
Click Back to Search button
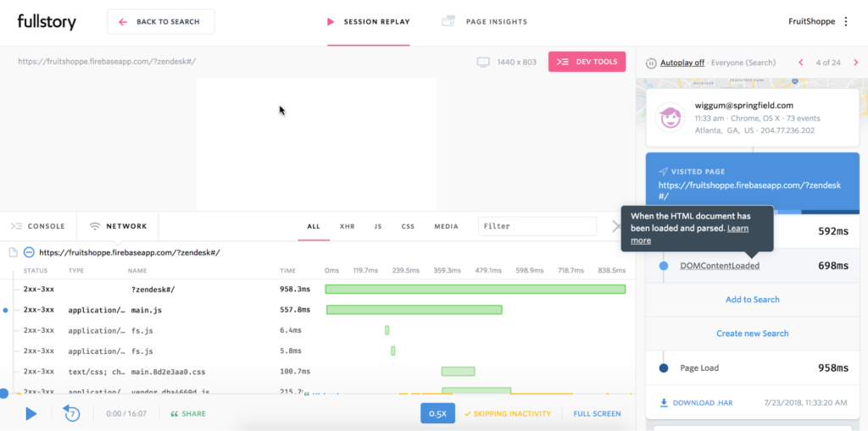160,22
